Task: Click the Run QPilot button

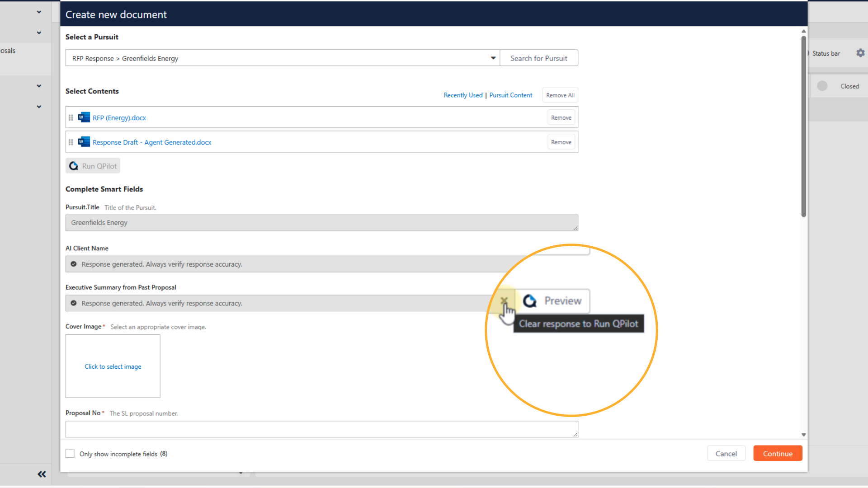Action: pyautogui.click(x=93, y=166)
